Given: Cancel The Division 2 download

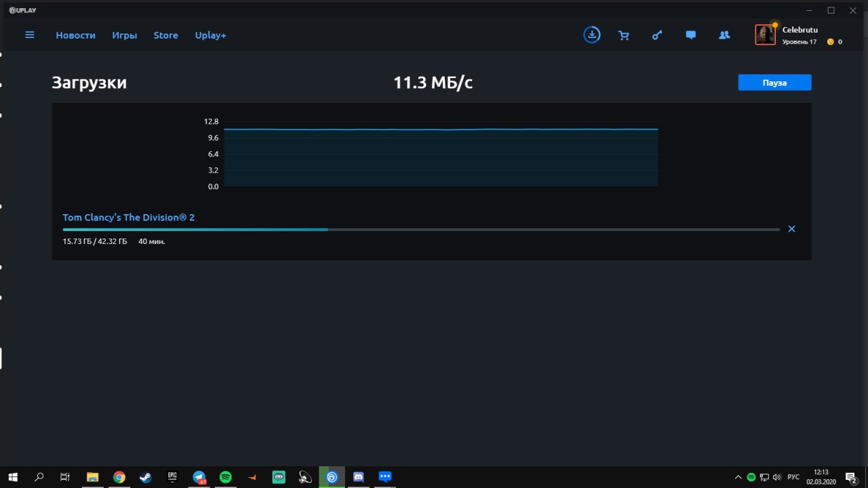Looking at the screenshot, I should (791, 229).
